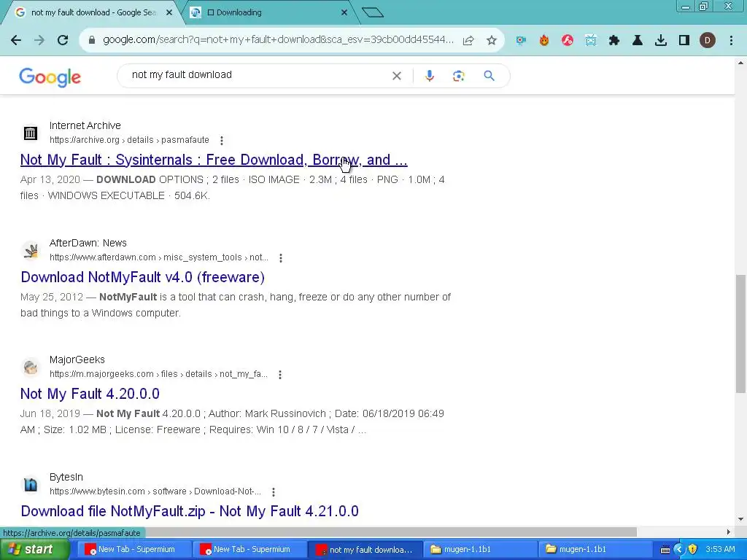This screenshot has height=560, width=747.
Task: Click the scroll up arrow
Action: click(x=741, y=63)
